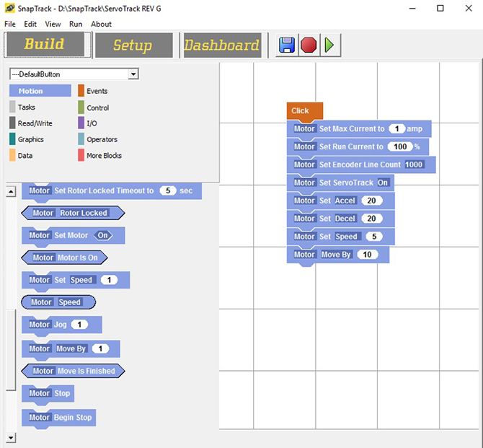Open the Speed dropdown in palette Set block
483x448 pixels.
(x=82, y=280)
